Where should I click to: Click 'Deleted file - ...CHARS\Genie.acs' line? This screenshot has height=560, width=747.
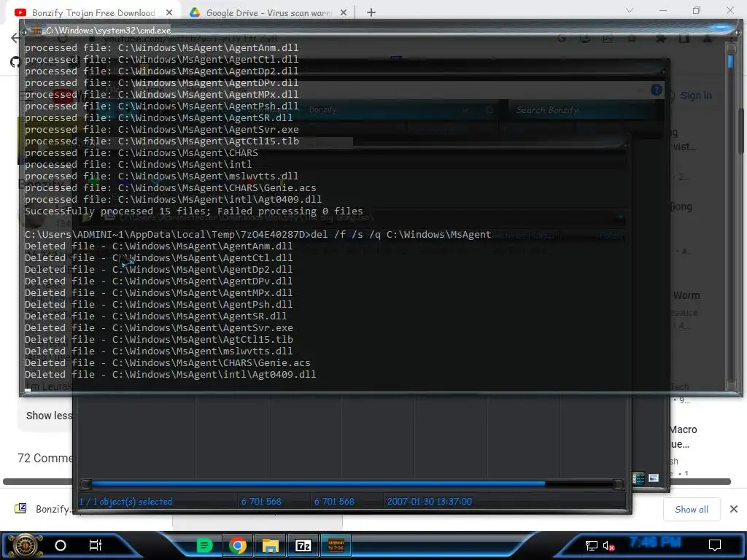click(x=168, y=363)
